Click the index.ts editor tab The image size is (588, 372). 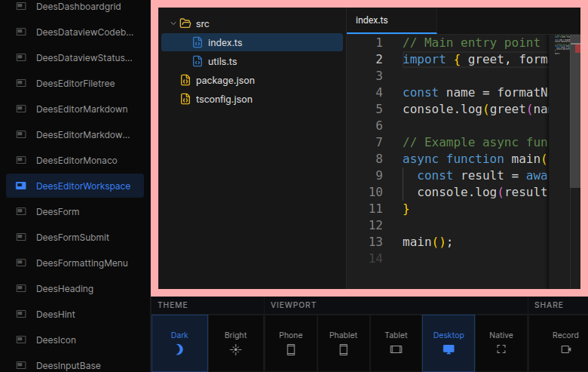pos(372,20)
